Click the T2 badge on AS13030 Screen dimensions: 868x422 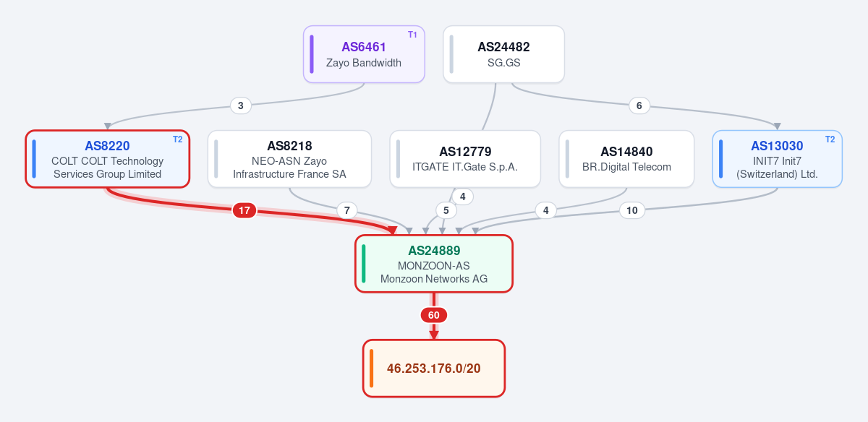click(x=830, y=139)
